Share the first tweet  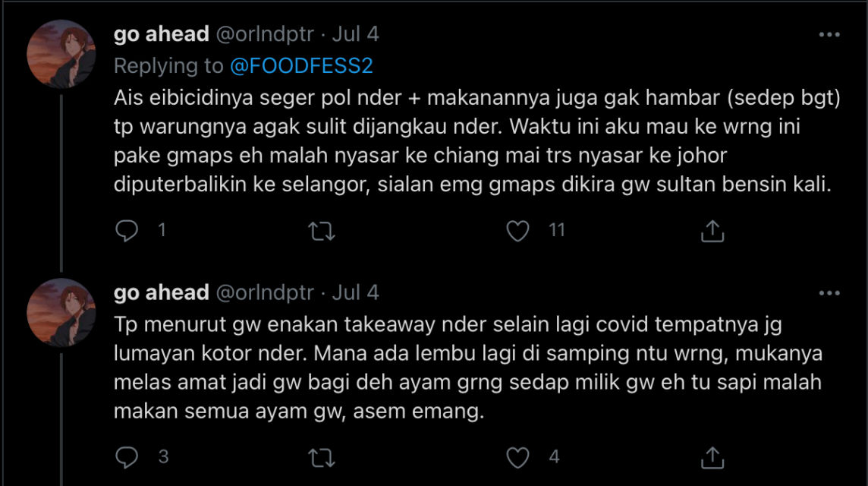click(x=712, y=231)
